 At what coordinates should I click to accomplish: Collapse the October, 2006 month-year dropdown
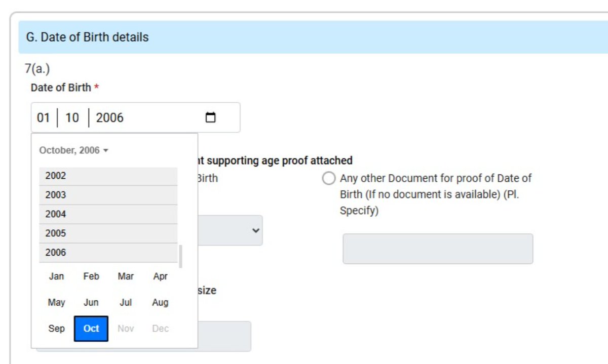(74, 150)
